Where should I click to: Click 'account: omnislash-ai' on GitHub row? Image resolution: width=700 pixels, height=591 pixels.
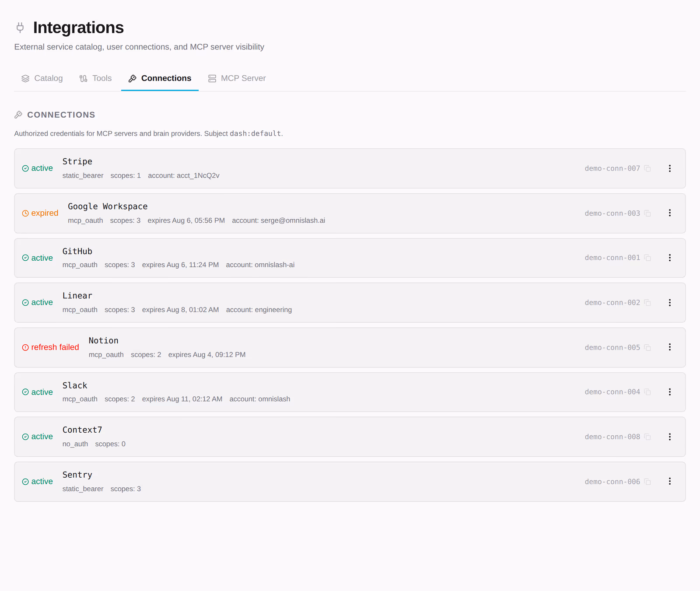[260, 265]
